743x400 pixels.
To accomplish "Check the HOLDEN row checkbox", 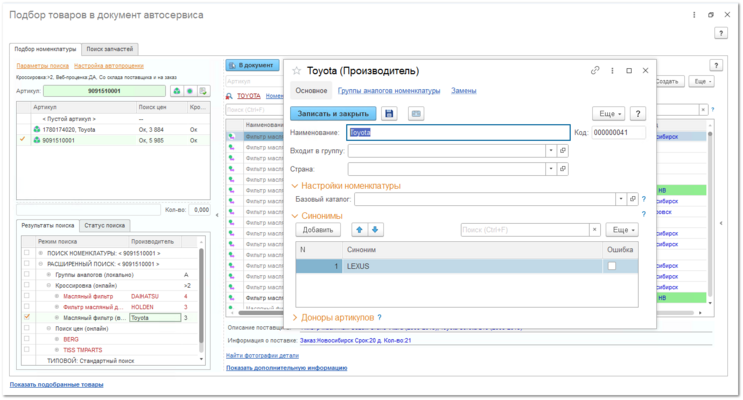I will click(27, 307).
